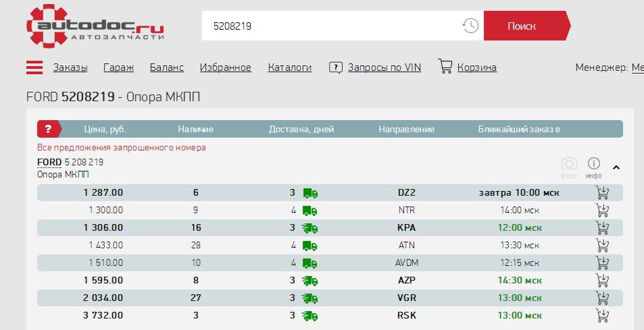Image resolution: width=644 pixels, height=330 pixels.
Task: Add the AVDM offer to cart
Action: 602,263
